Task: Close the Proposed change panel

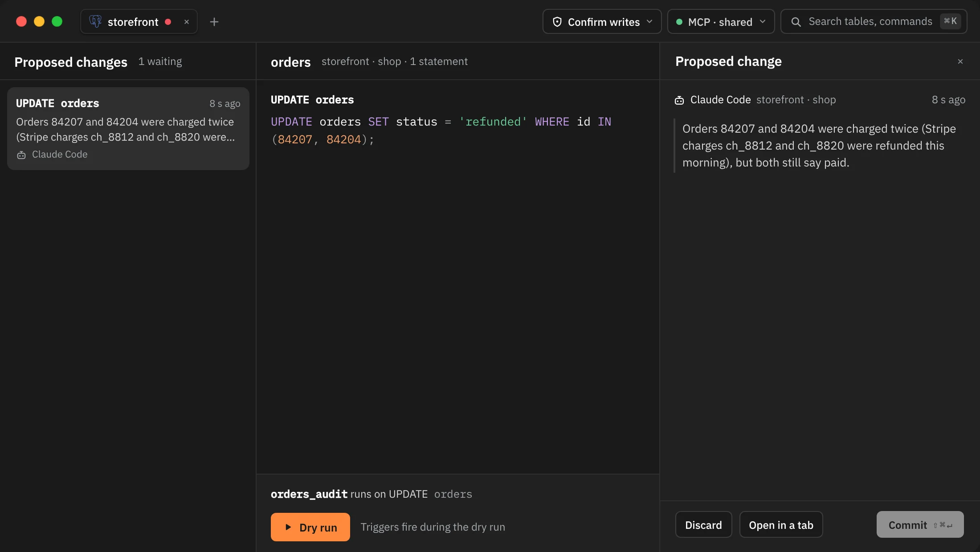Action: pos(960,61)
